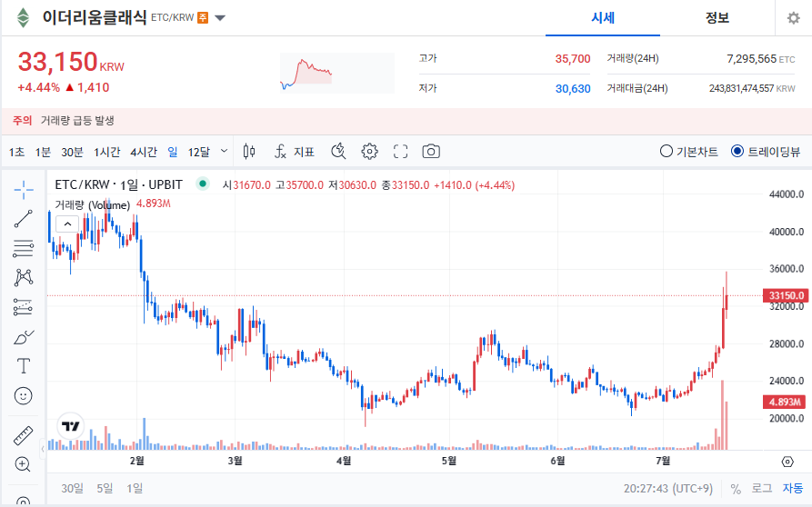Open the horizontal lines Fibonacci tool

click(x=24, y=248)
